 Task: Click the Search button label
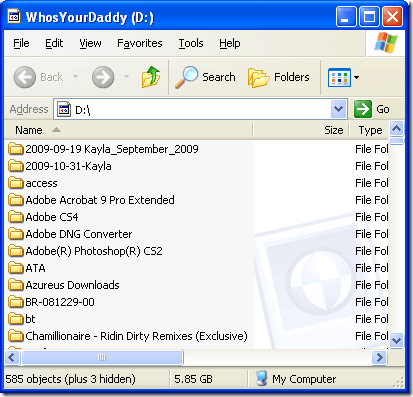pyautogui.click(x=219, y=77)
